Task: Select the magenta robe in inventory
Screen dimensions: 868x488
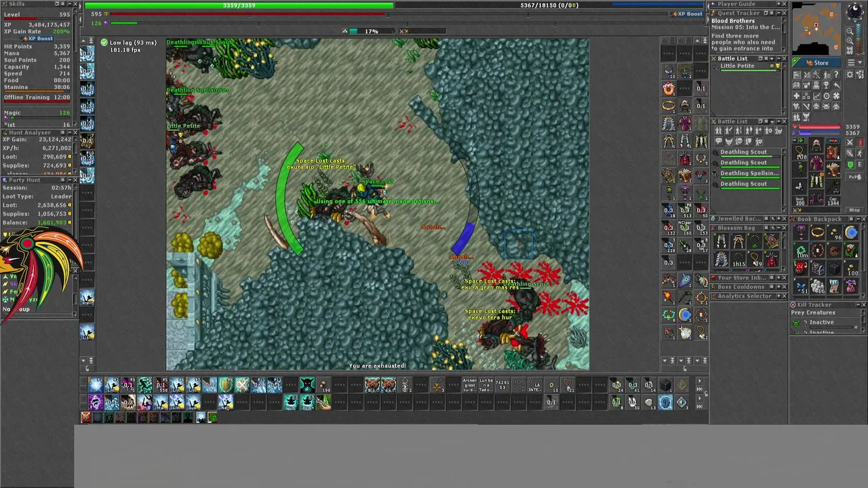Action: point(685,123)
